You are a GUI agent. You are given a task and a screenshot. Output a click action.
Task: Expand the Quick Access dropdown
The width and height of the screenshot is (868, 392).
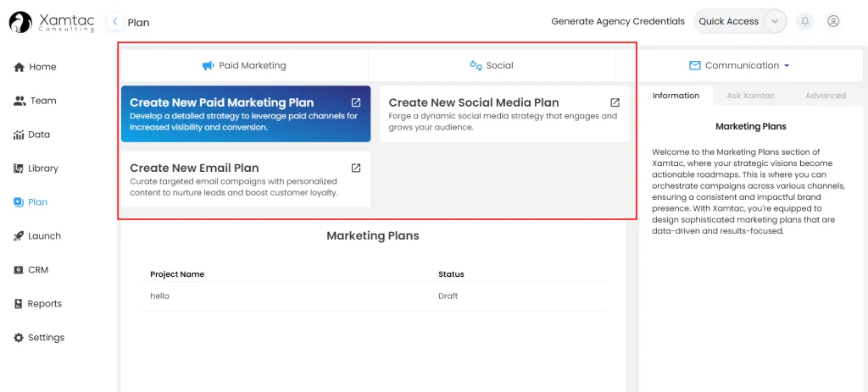point(774,21)
